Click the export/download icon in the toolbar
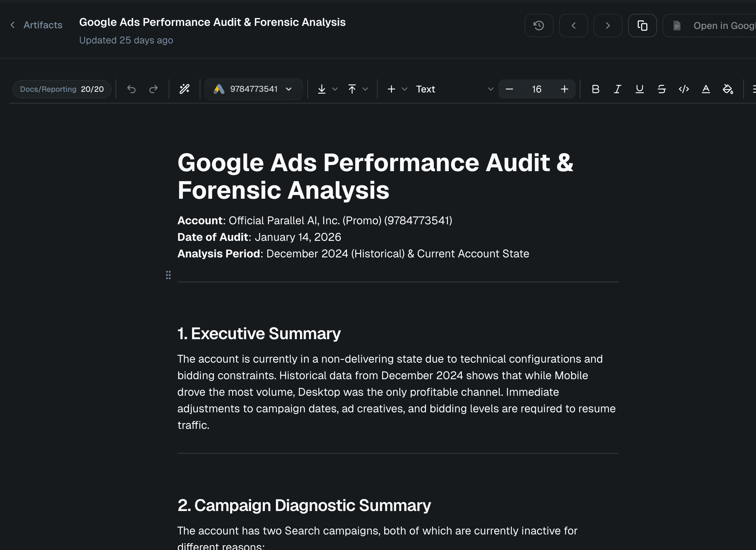This screenshot has height=550, width=756. [322, 89]
